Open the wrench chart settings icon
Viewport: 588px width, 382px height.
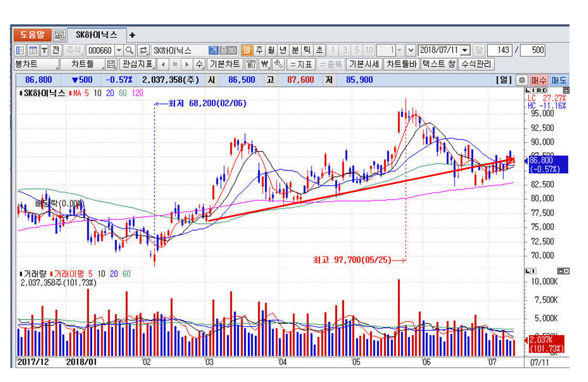pos(278,64)
